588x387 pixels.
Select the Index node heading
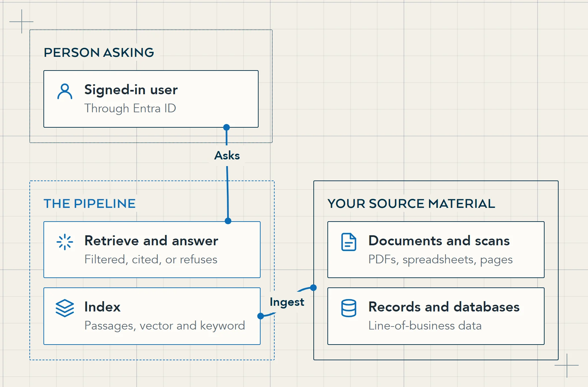click(x=102, y=307)
